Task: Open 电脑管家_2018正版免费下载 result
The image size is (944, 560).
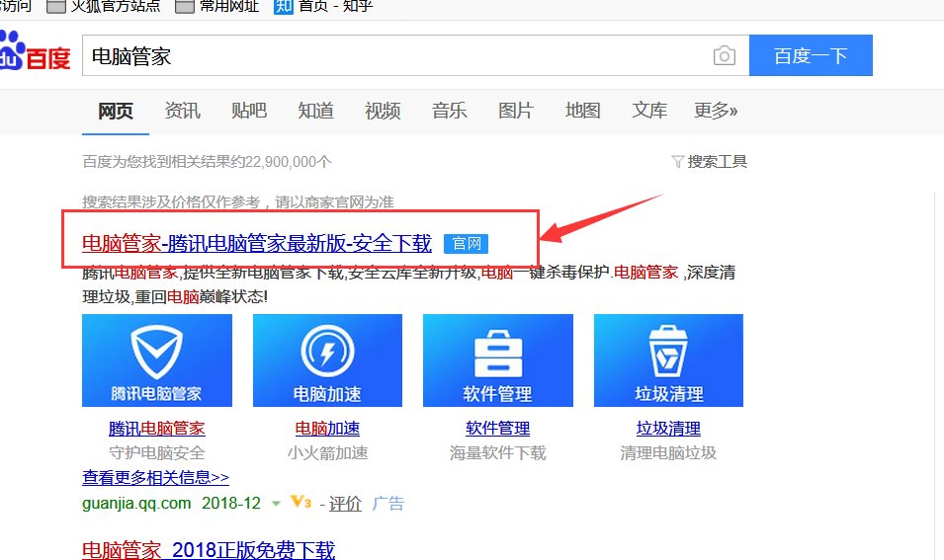Action: tap(209, 550)
